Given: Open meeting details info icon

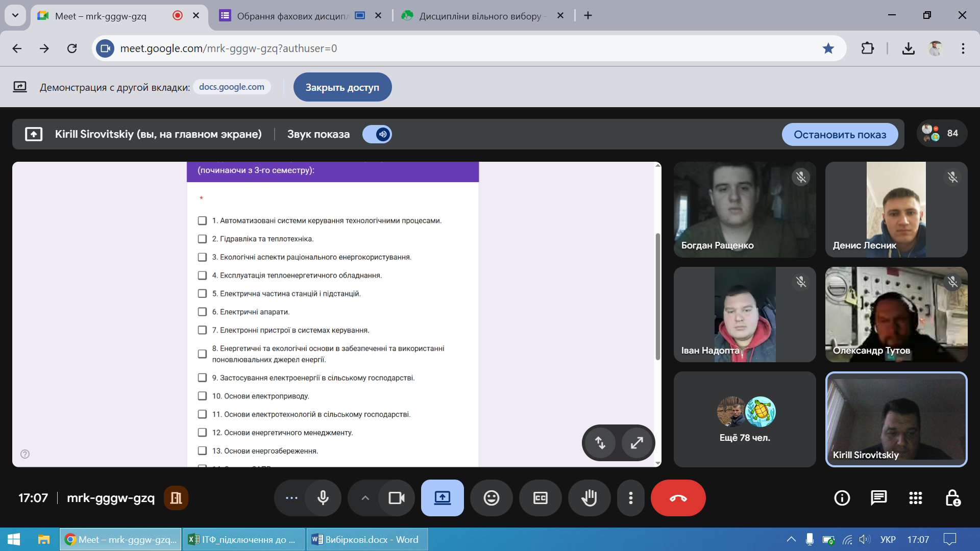Looking at the screenshot, I should [842, 498].
